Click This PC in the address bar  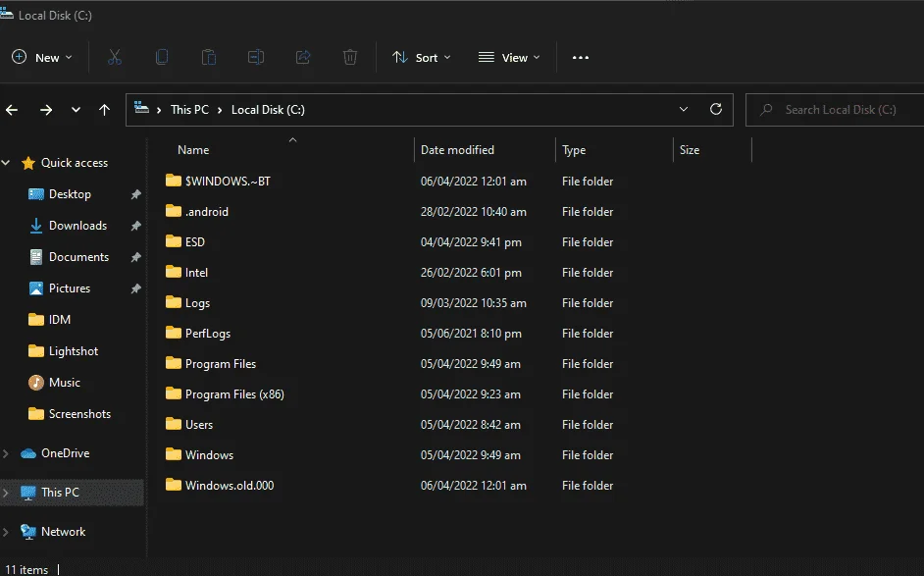click(189, 110)
